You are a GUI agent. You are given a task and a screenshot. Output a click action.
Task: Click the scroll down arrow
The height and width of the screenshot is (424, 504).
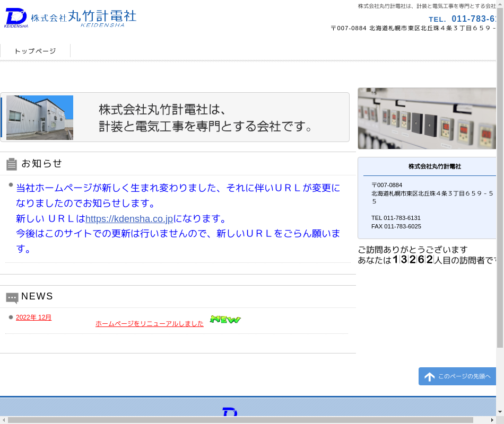[500, 412]
